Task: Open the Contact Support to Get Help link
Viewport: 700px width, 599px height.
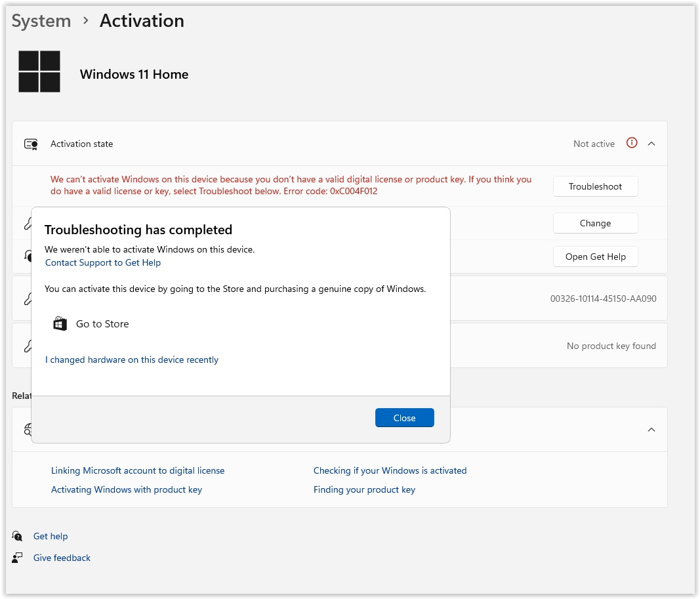Action: (x=103, y=262)
